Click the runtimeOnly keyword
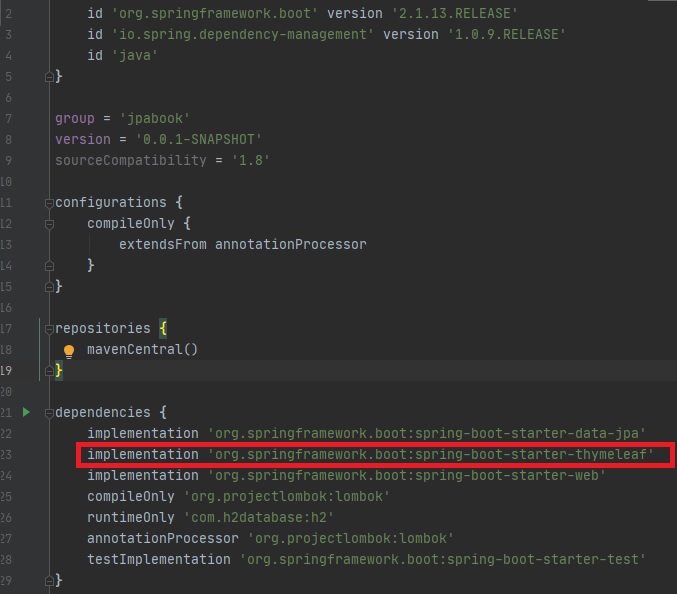The image size is (677, 594). tap(131, 517)
